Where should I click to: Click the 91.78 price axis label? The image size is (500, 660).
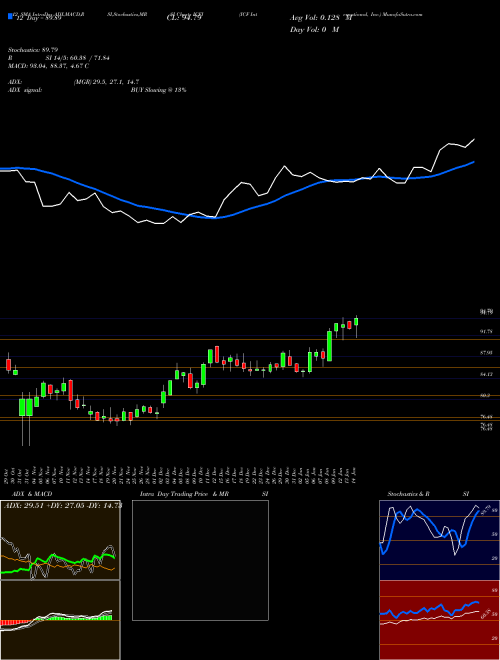(x=486, y=332)
